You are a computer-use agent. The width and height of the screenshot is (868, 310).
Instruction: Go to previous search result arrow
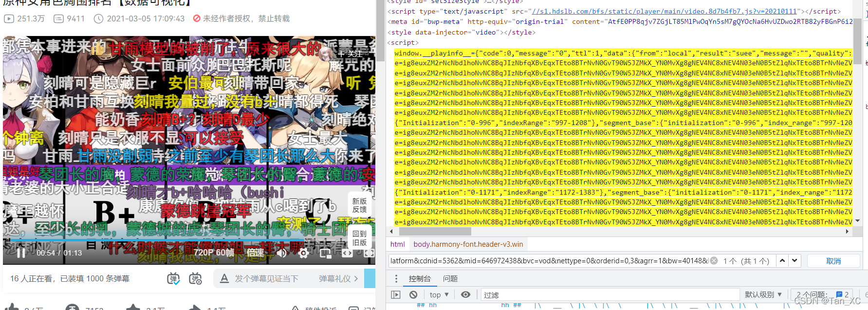pos(782,261)
